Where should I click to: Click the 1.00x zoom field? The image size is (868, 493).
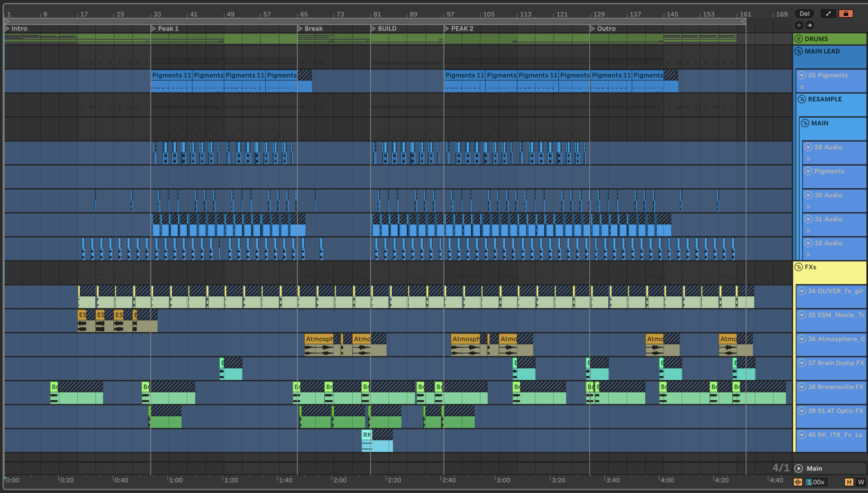816,482
